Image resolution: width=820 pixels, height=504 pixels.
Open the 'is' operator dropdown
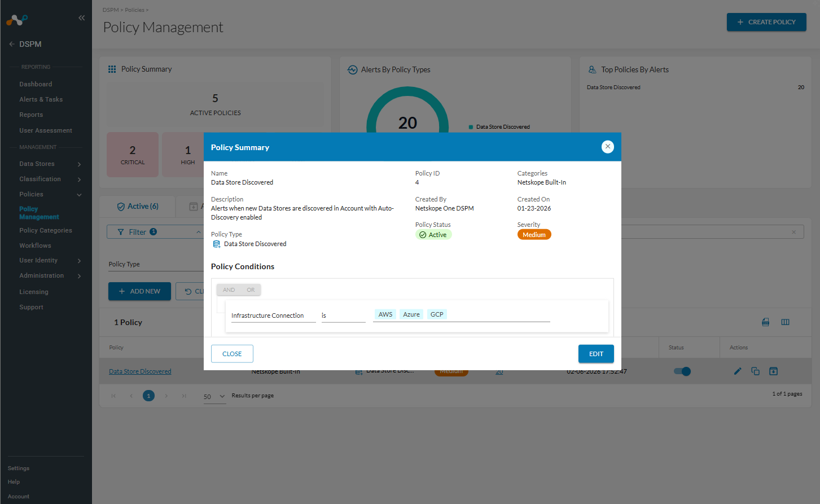coord(344,315)
